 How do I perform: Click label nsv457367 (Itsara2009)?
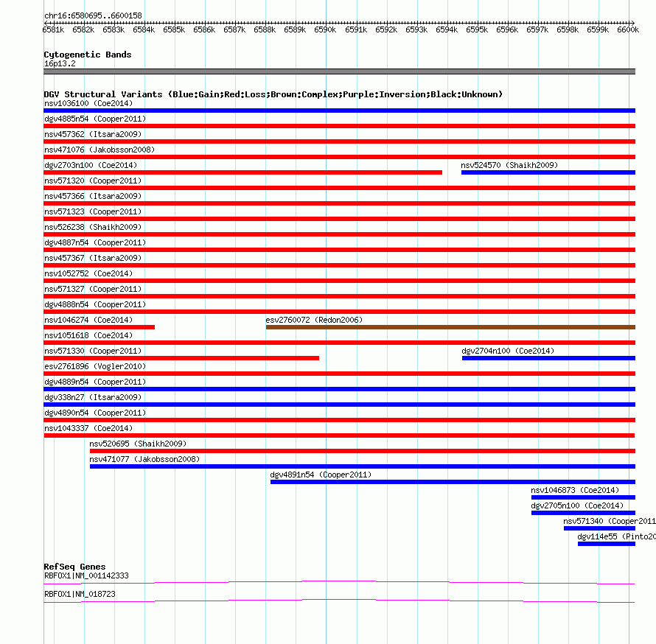pos(93,258)
